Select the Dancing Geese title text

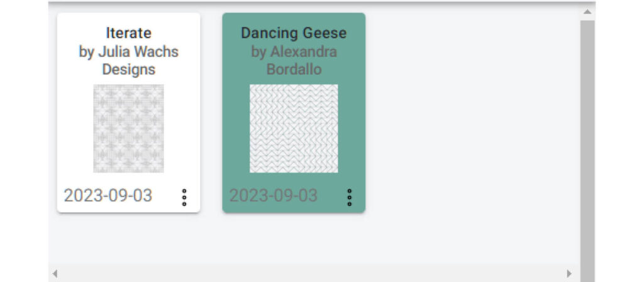(x=294, y=33)
